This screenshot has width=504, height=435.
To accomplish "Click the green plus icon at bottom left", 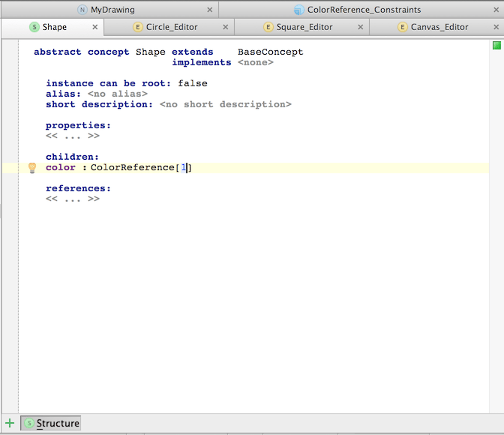I will click(10, 424).
